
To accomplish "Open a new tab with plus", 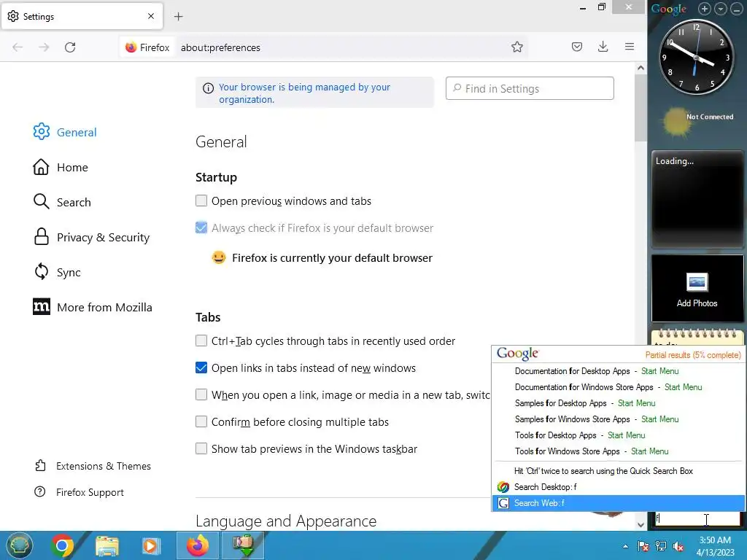I will (x=178, y=17).
